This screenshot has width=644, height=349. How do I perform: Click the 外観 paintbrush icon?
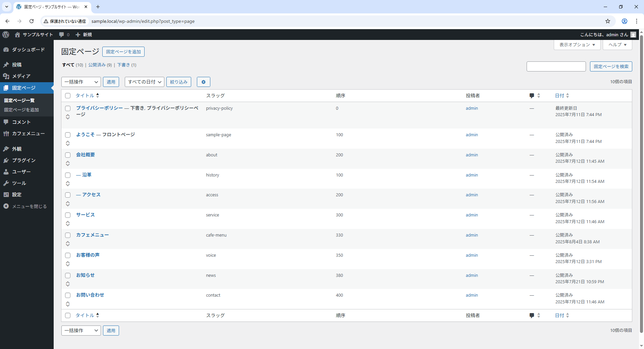(6, 149)
